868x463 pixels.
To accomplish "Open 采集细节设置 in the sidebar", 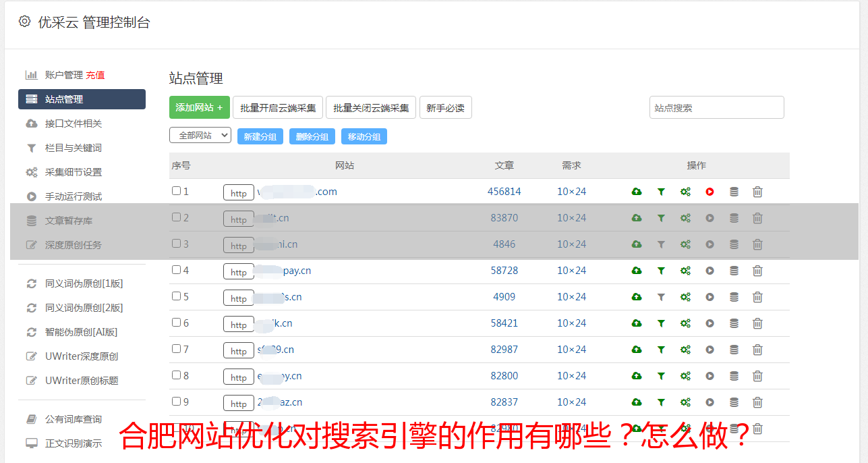I will 74,172.
